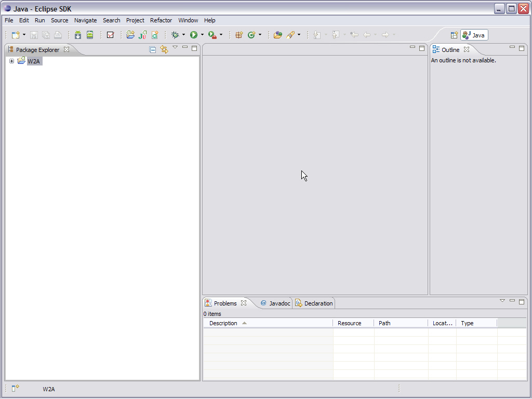Close the Outline view
The width and height of the screenshot is (532, 399).
click(x=467, y=49)
